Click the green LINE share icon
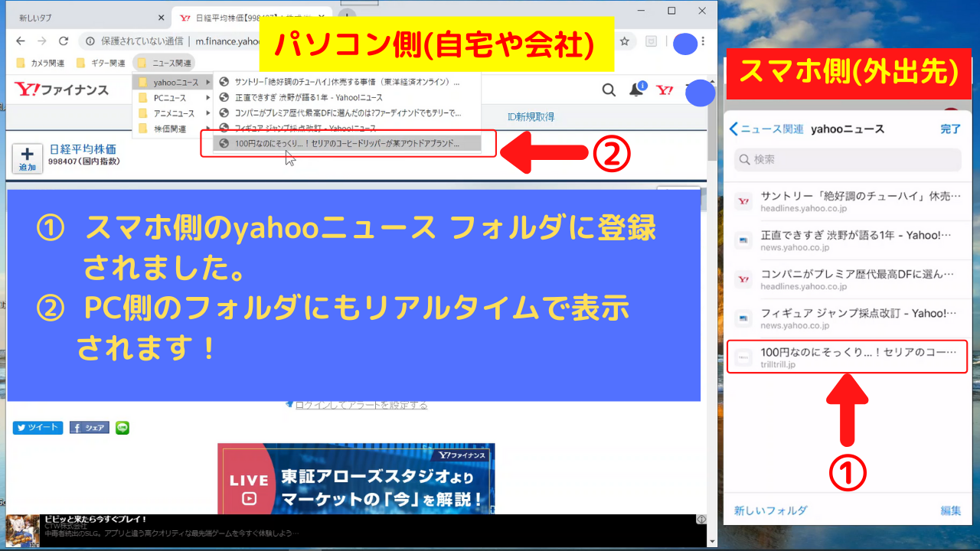 tap(122, 428)
